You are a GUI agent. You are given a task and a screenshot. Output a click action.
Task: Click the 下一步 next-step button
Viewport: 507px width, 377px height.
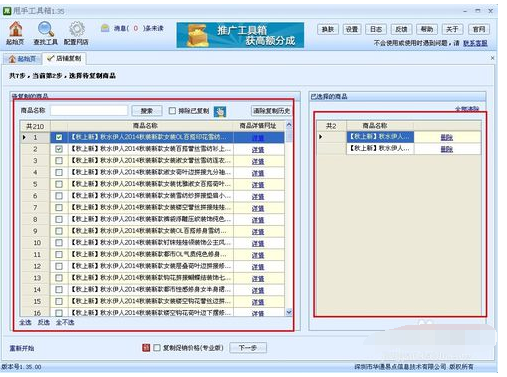248,348
